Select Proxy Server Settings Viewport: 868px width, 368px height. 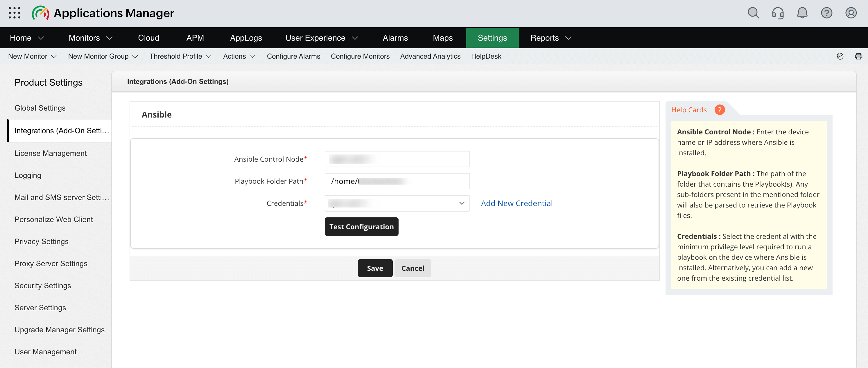51,263
